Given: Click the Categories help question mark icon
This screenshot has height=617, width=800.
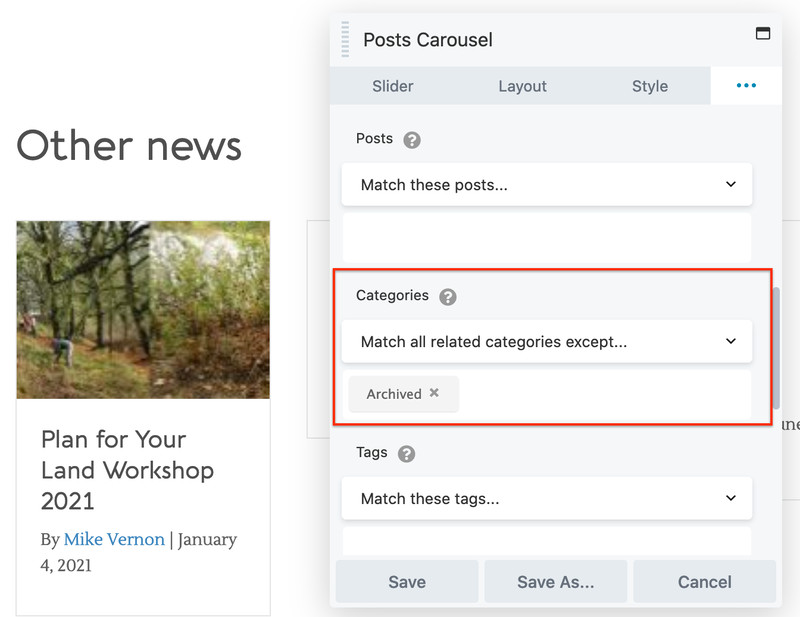Looking at the screenshot, I should coord(448,297).
